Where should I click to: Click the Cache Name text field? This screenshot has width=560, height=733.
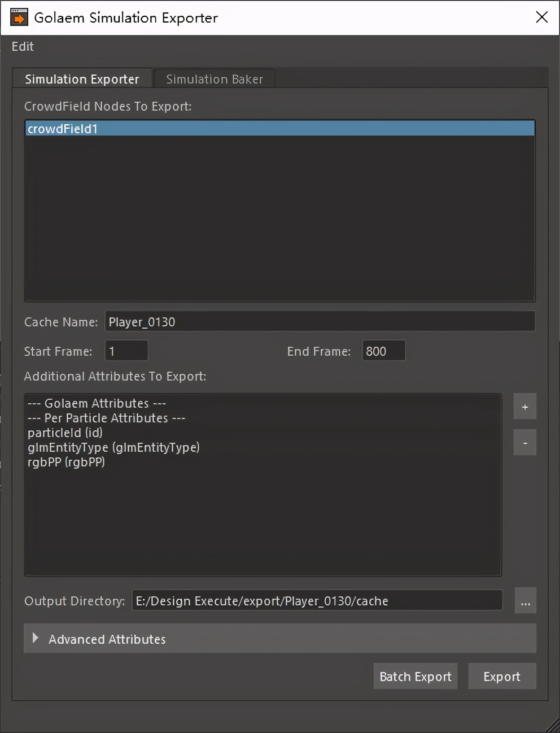click(320, 322)
